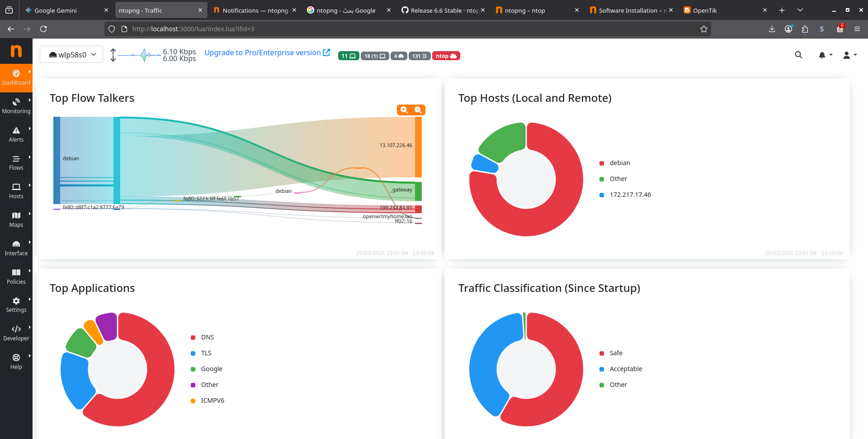The height and width of the screenshot is (439, 868).
Task: Click the Firefox reload page button
Action: [43, 29]
